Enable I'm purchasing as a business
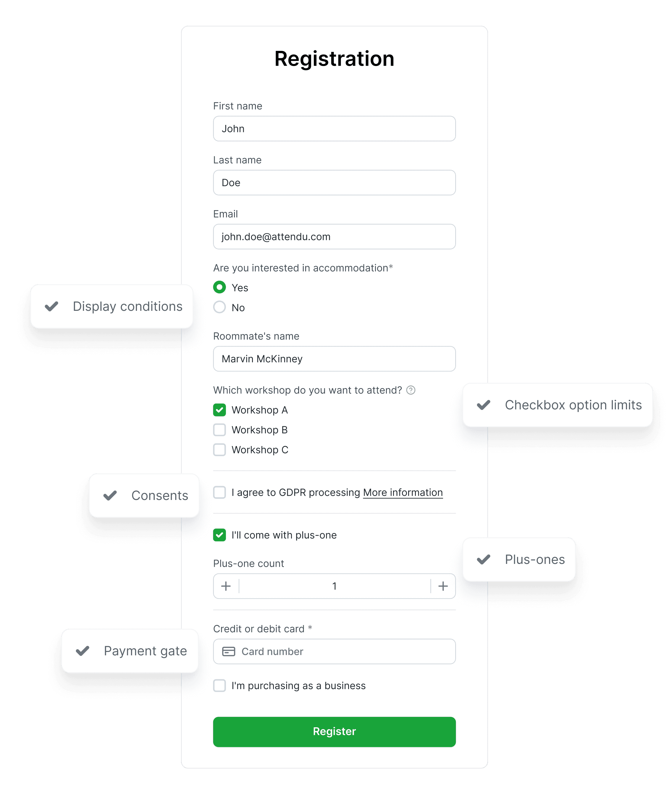672x801 pixels. tap(219, 686)
